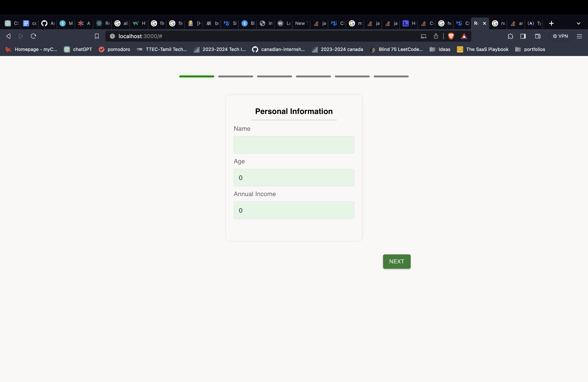Click the Name input field
This screenshot has height=382, width=588.
[294, 145]
